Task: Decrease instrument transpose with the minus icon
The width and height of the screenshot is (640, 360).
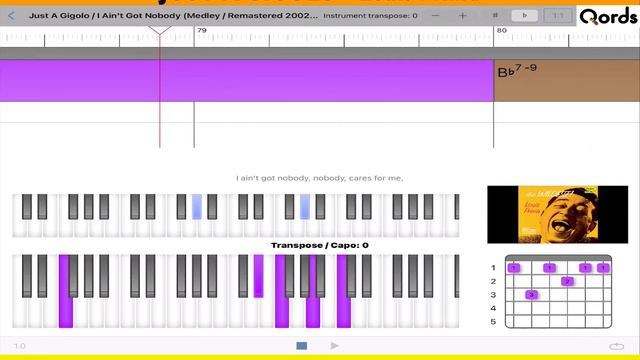Action: (436, 16)
